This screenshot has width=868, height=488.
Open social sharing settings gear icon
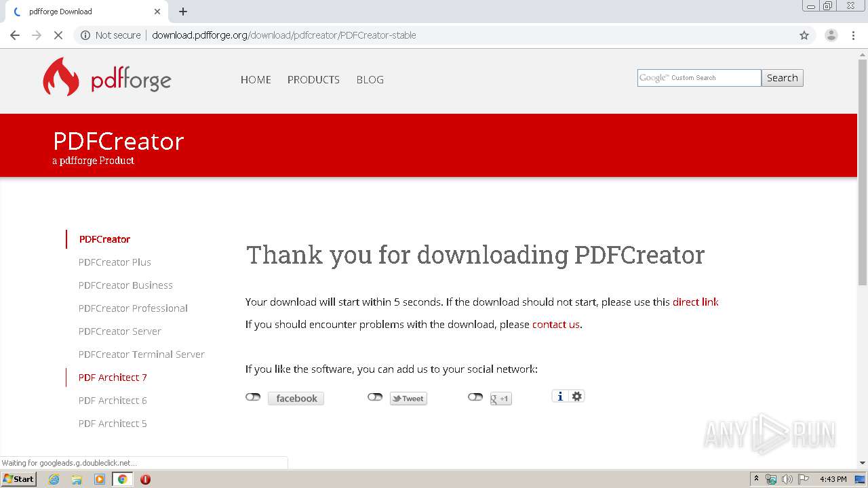coord(576,396)
